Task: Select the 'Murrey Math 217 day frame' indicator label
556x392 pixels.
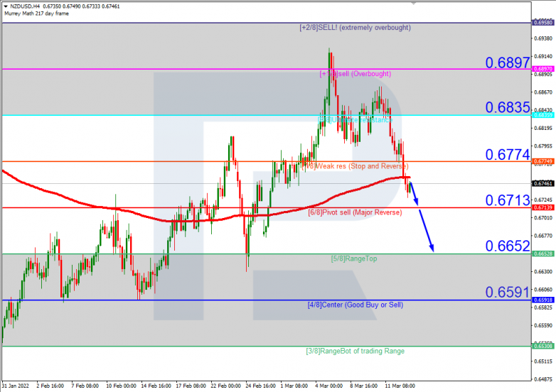Action: [36, 13]
